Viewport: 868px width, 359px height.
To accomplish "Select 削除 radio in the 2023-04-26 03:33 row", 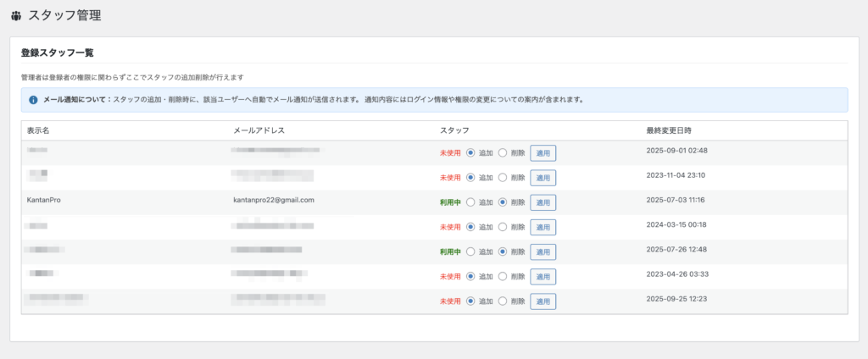I will tap(503, 276).
